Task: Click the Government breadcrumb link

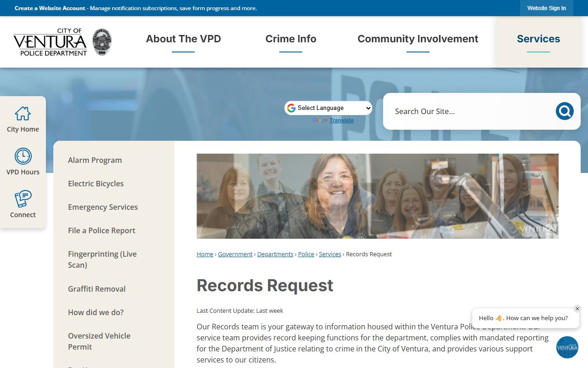Action: (x=235, y=254)
